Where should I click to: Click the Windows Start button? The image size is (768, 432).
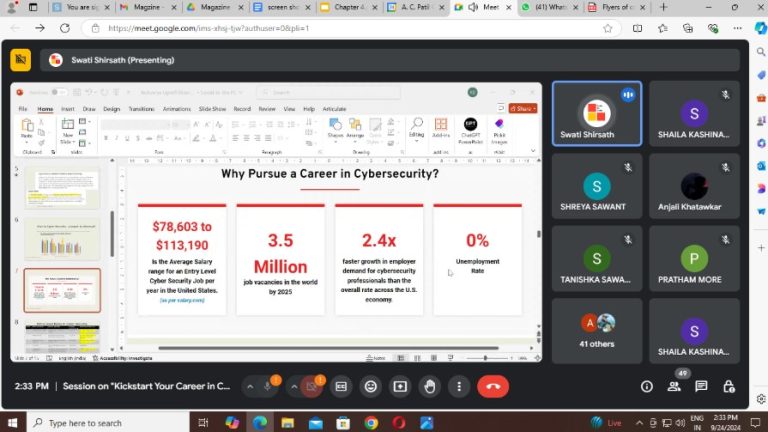click(x=11, y=422)
